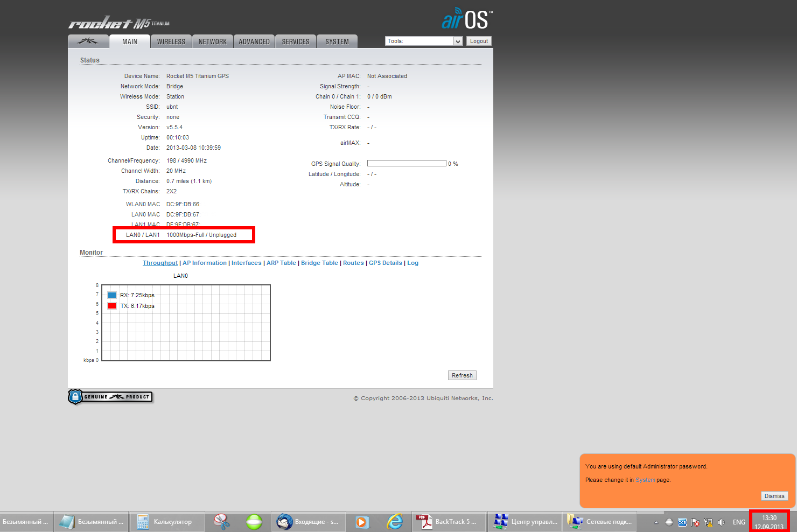This screenshot has height=532, width=797.
Task: Click the white disc tray icon
Action: tap(669, 522)
